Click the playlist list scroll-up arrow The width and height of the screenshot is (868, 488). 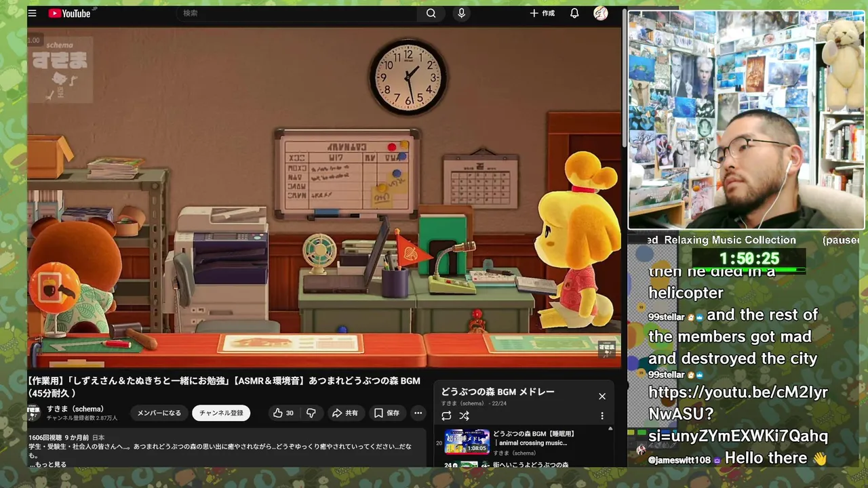610,428
